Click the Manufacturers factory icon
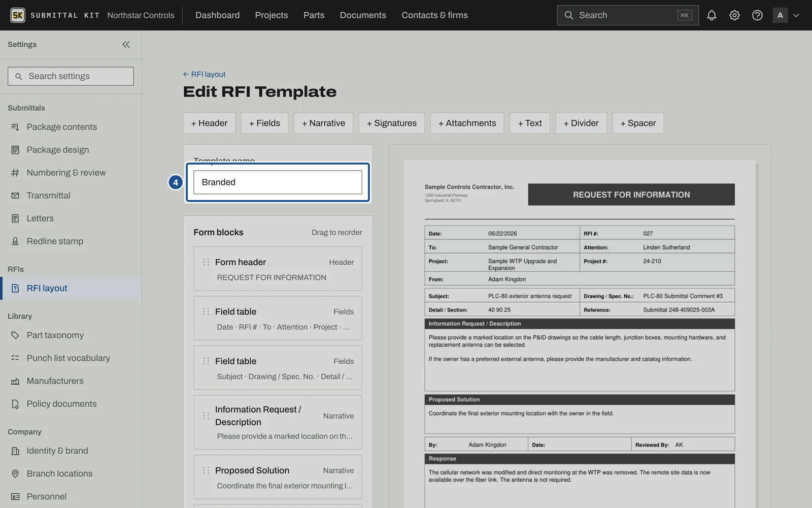Screen dimensions: 812x508 tap(15, 381)
